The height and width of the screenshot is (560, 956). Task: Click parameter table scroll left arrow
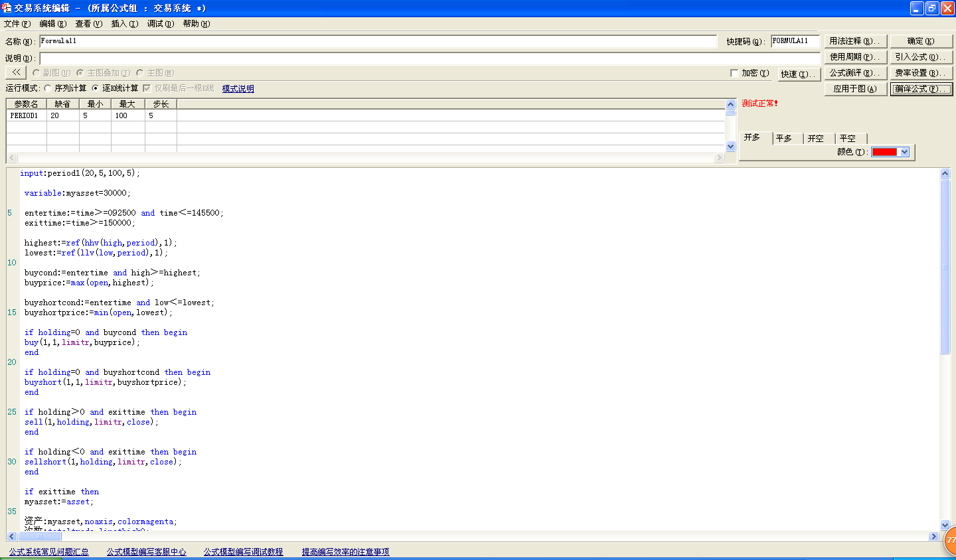coord(11,158)
